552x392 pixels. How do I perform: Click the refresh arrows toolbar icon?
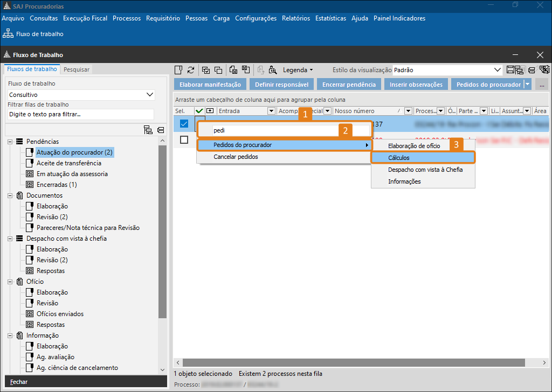pos(191,70)
